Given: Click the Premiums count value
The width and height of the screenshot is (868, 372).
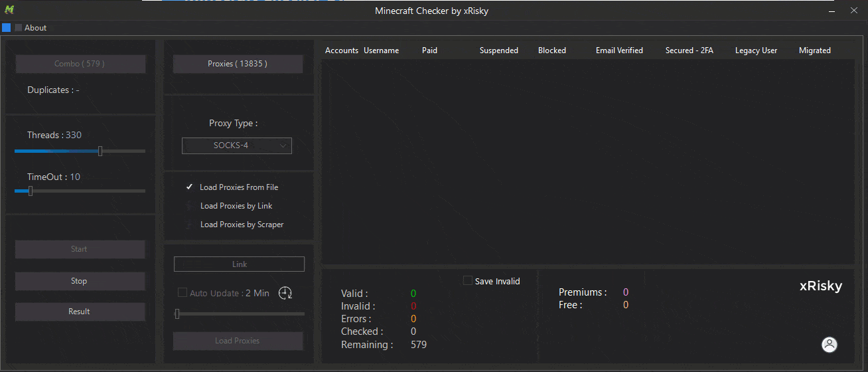Looking at the screenshot, I should pyautogui.click(x=626, y=292).
